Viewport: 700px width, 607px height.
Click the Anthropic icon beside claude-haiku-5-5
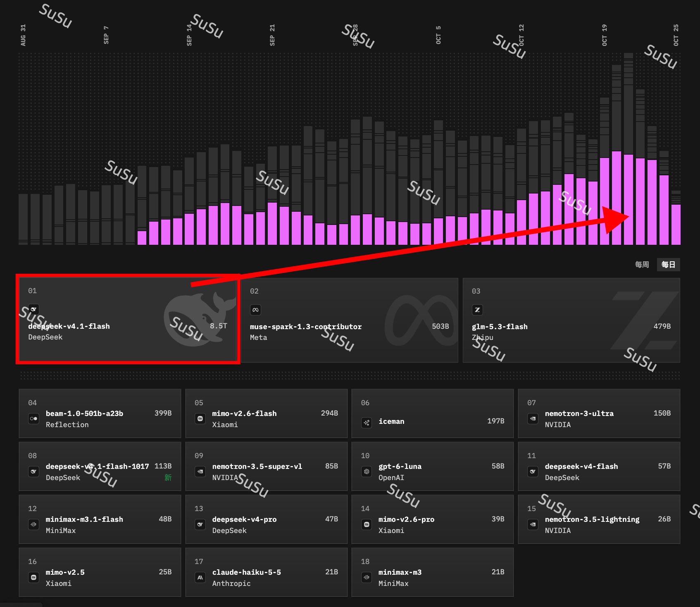[x=200, y=577]
